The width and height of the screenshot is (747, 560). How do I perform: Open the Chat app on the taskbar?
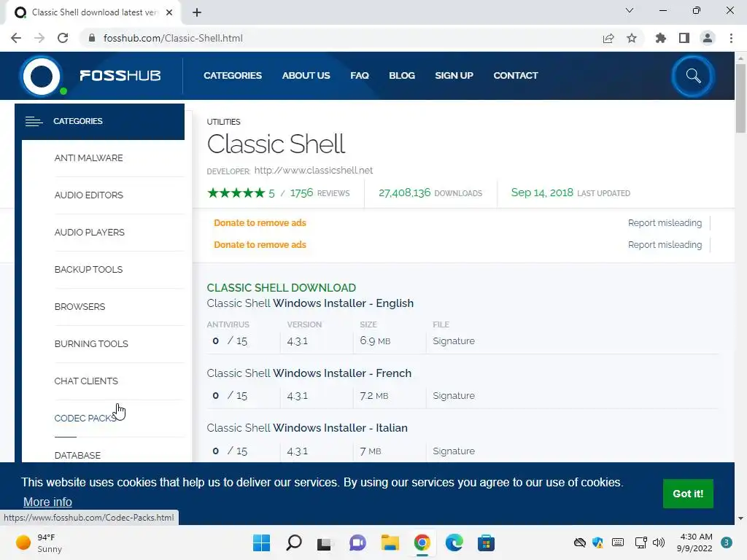357,542
